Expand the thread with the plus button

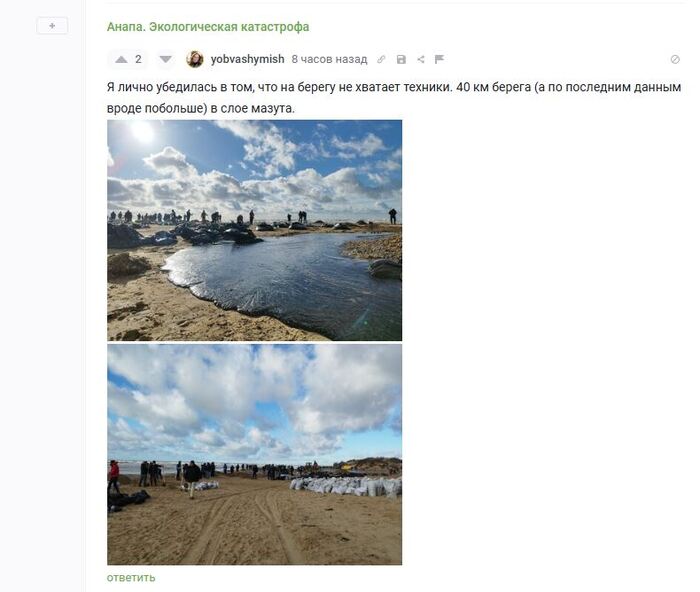52,26
